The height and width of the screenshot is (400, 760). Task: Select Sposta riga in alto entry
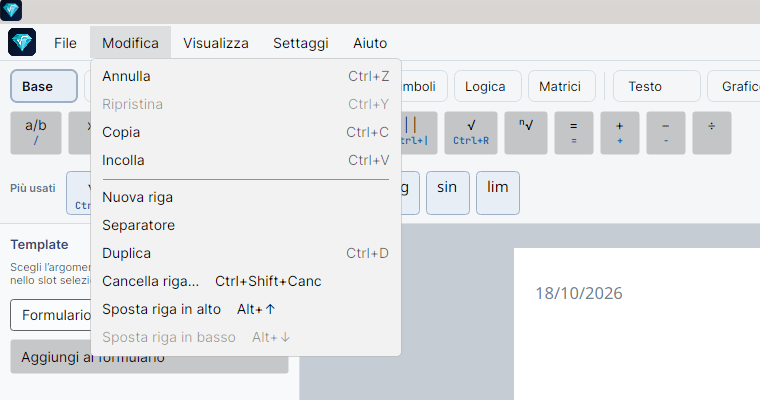(x=246, y=309)
